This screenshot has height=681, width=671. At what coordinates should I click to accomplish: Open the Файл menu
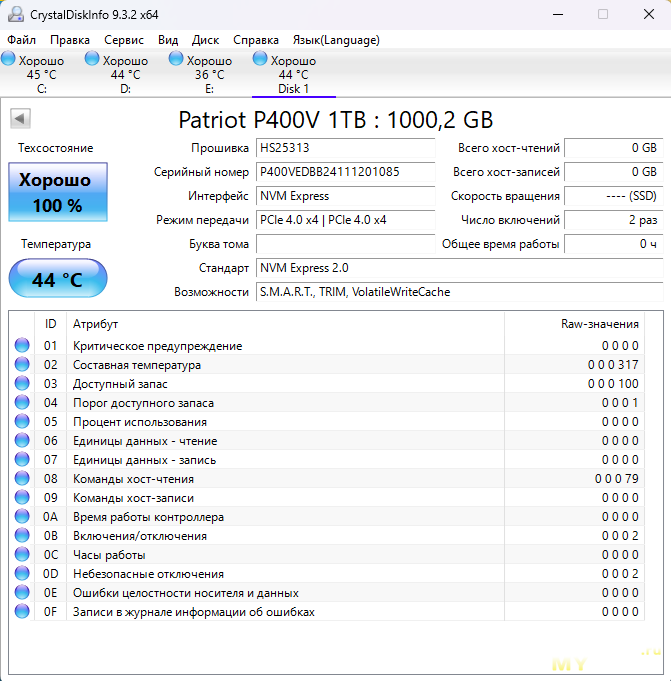tap(21, 40)
